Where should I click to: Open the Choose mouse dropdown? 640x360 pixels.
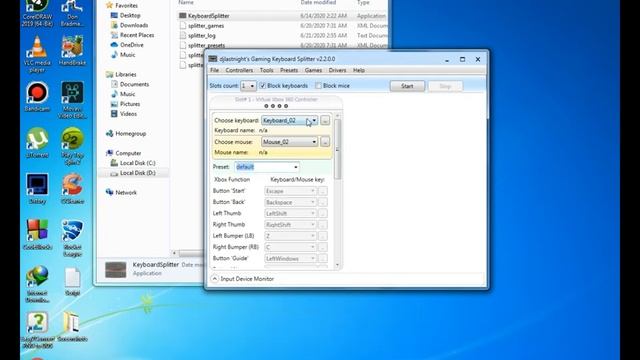(289, 142)
